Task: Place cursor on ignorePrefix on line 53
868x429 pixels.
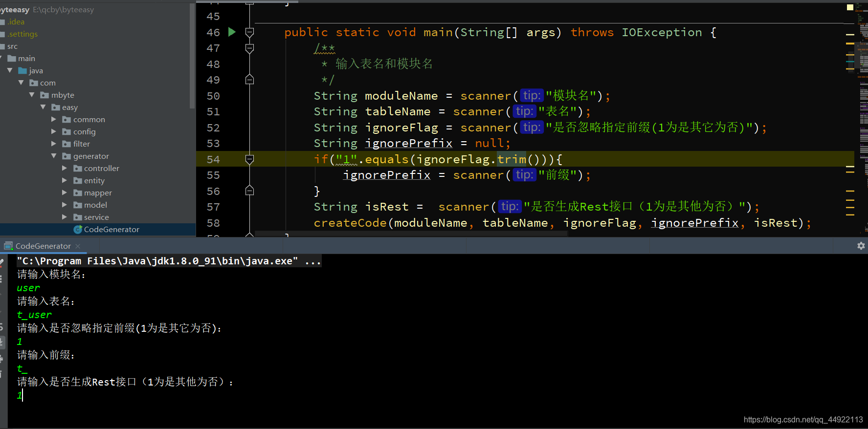Action: 408,143
